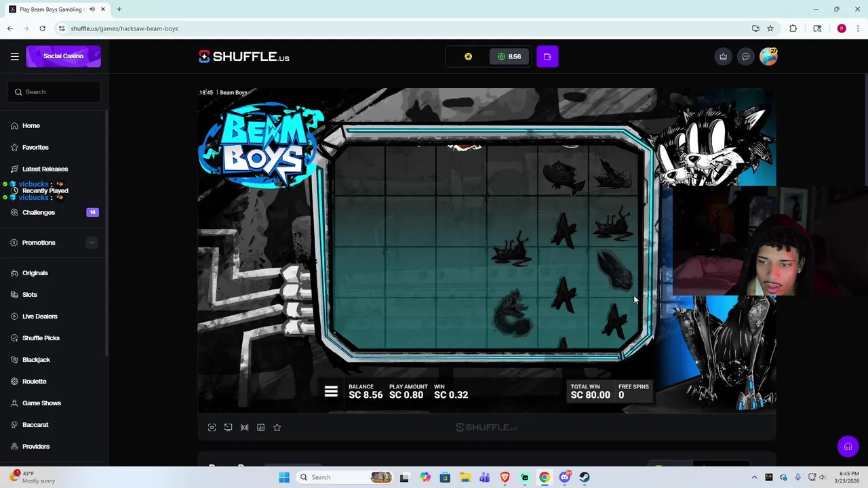Open Slots category
Screen dimensions: 868x488
point(30,294)
